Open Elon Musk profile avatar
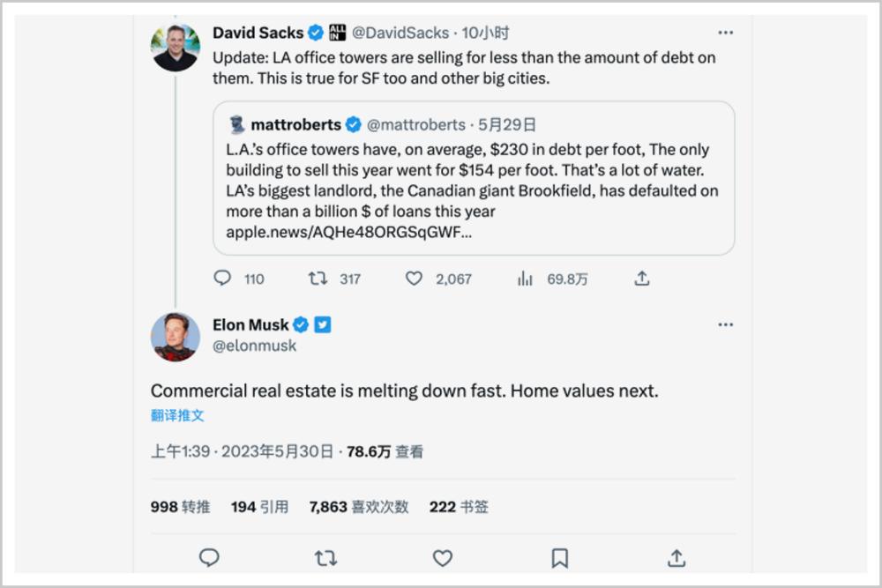The width and height of the screenshot is (882, 588). coord(175,336)
